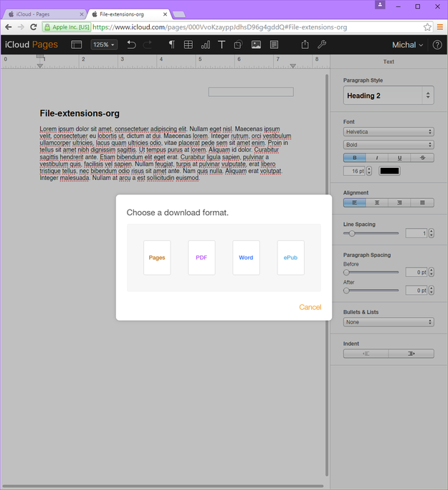Open Help via question mark icon
This screenshot has height=490, width=448.
pyautogui.click(x=437, y=44)
